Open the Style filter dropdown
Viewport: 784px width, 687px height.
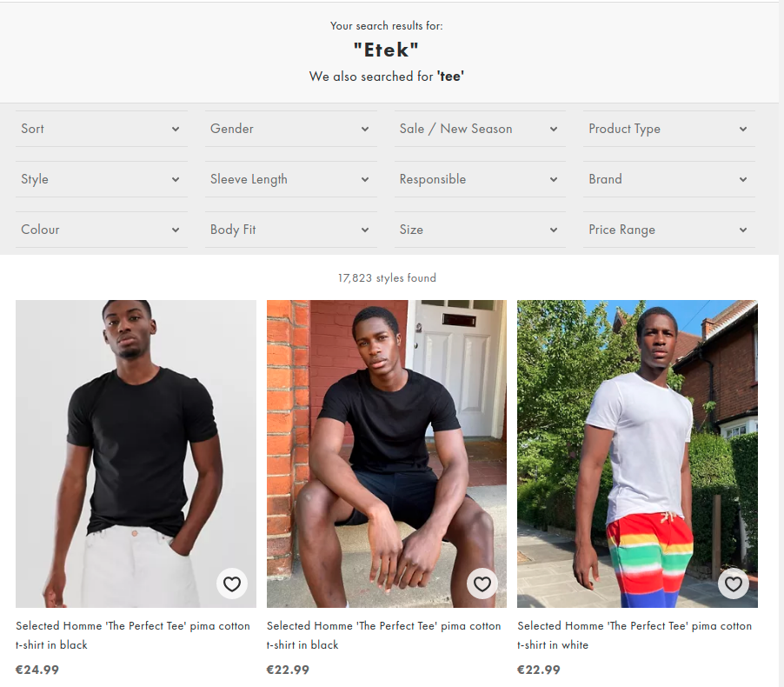102,179
